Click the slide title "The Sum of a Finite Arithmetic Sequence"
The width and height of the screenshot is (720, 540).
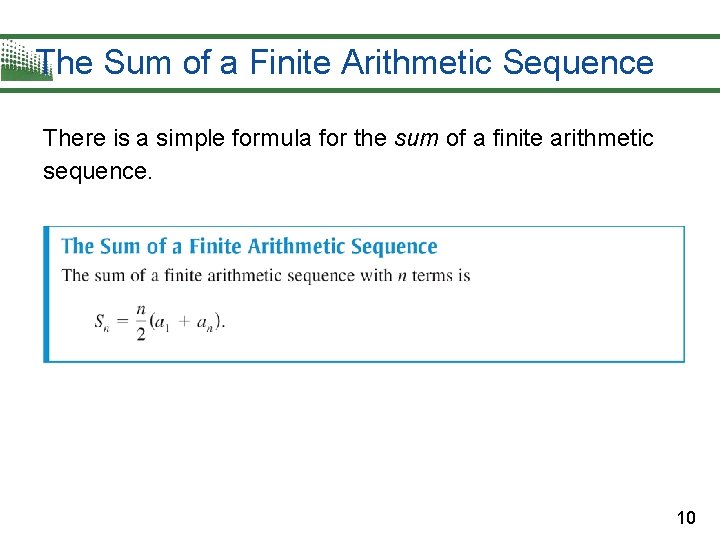[x=346, y=63]
